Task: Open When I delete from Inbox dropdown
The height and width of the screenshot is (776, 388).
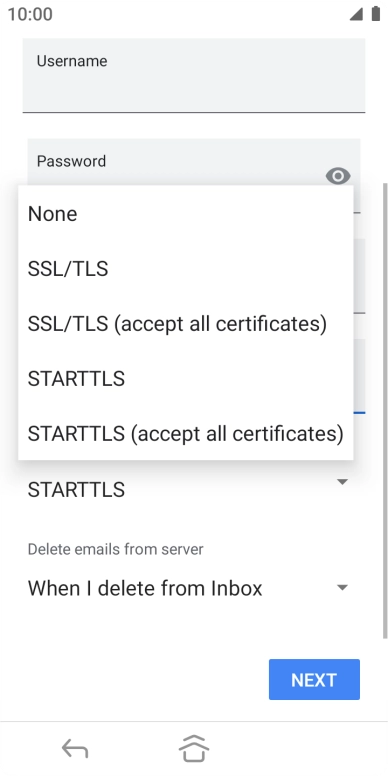Action: coord(188,588)
